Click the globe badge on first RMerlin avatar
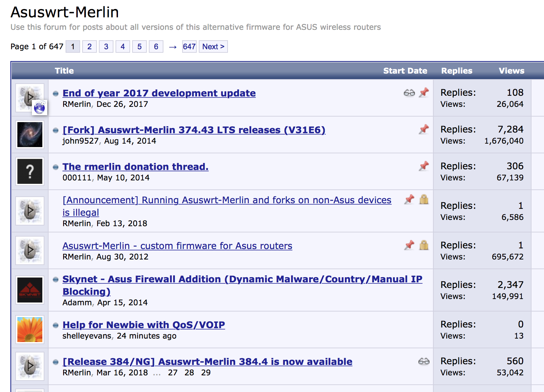 (40, 108)
